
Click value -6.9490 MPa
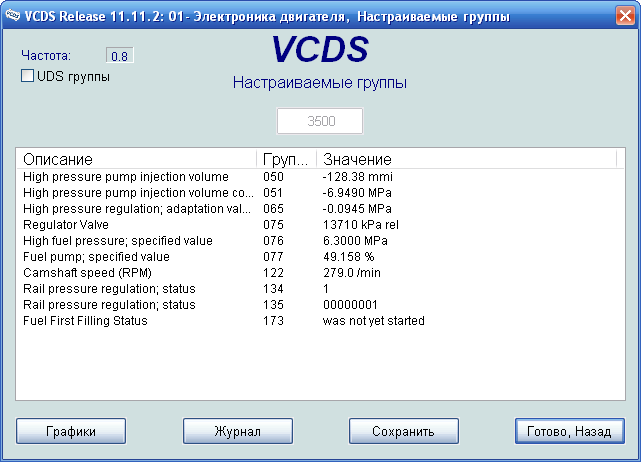coord(357,193)
